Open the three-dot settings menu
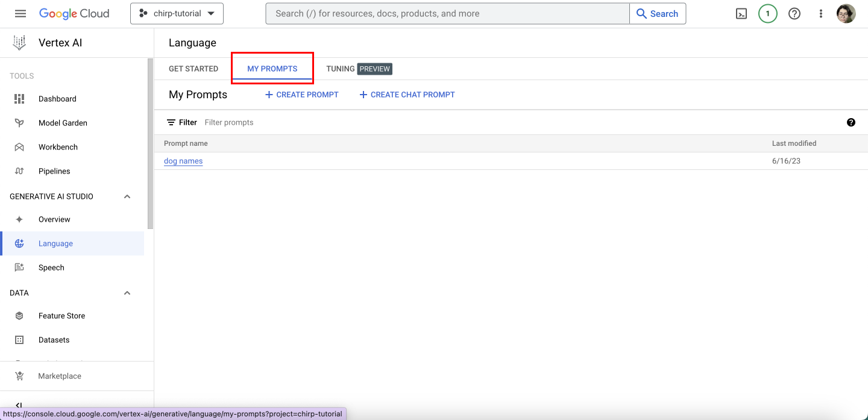Image resolution: width=868 pixels, height=420 pixels. (820, 14)
